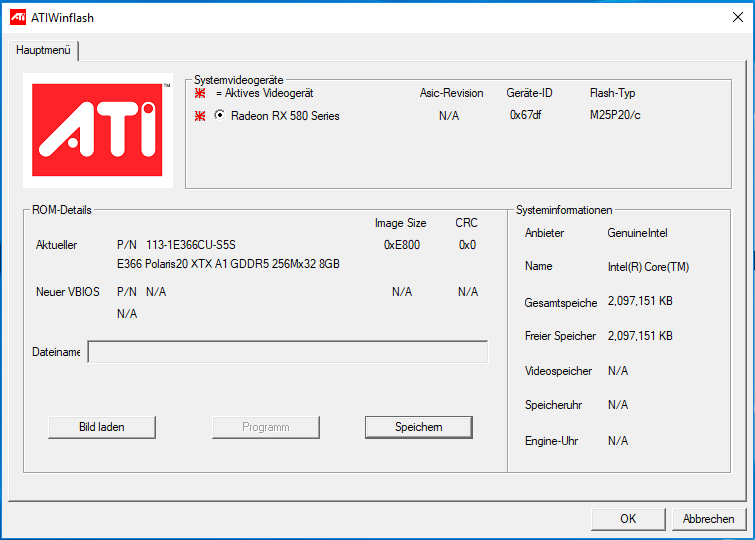The width and height of the screenshot is (755, 540).
Task: Focus the Dateiname input field
Action: click(288, 352)
